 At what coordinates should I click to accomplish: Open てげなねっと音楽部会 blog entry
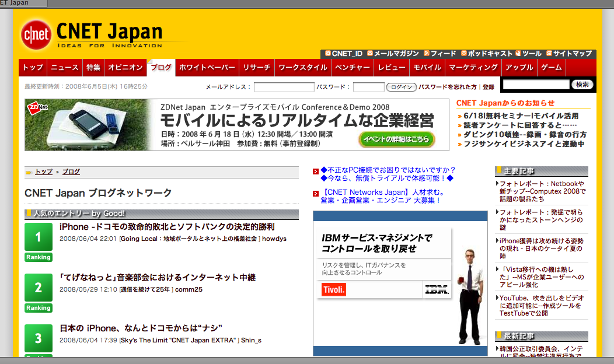[x=158, y=278]
